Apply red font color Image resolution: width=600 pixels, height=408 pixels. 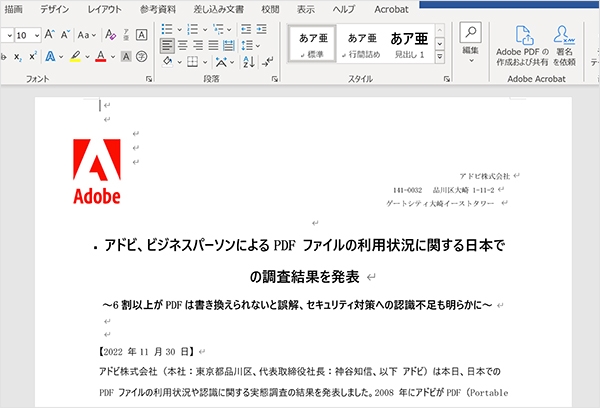pos(101,57)
